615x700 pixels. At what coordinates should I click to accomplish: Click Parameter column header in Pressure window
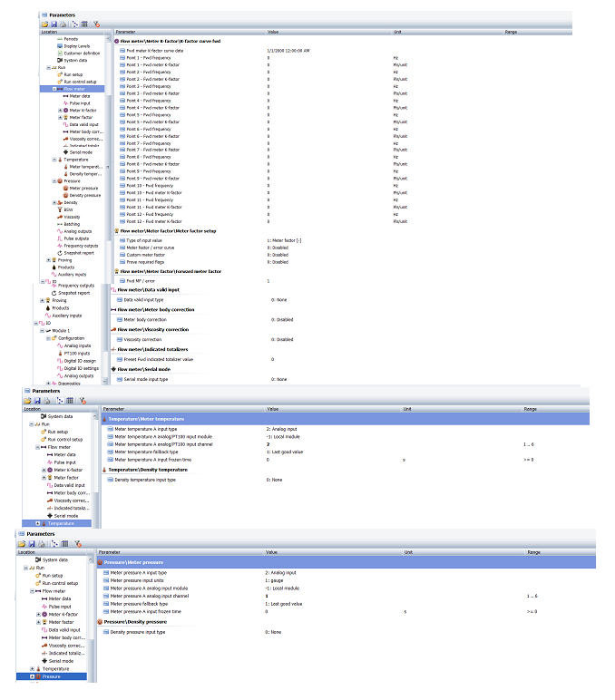[x=110, y=552]
